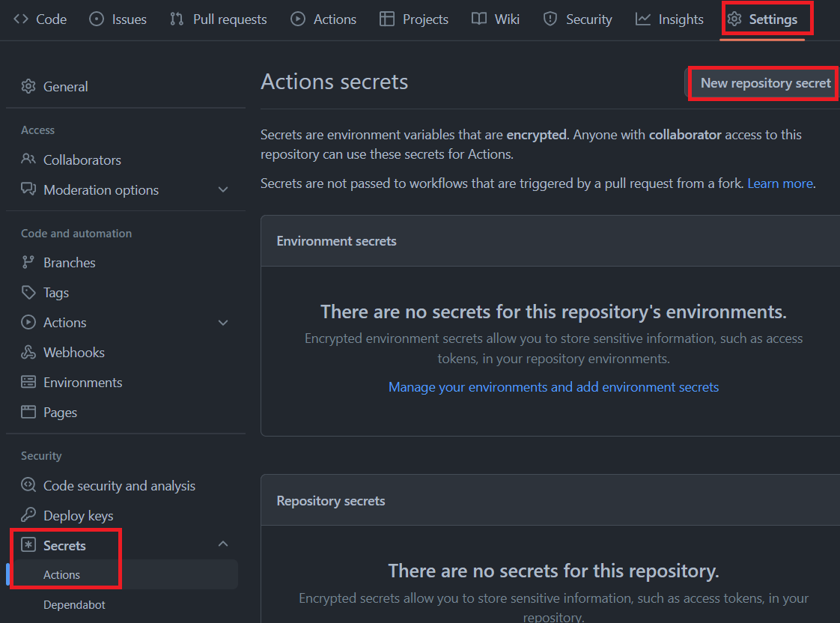This screenshot has height=623, width=840.
Task: Open the Pull requests tab
Action: tap(219, 19)
